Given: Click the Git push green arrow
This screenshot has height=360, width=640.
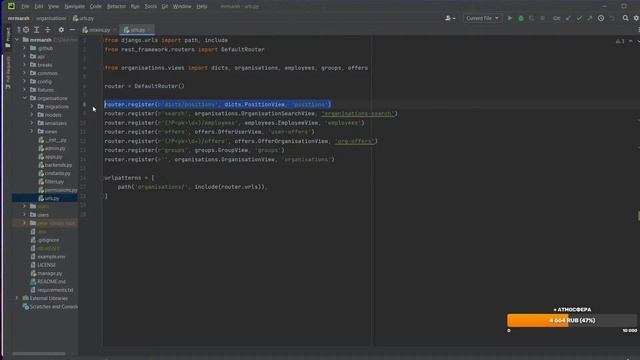Looking at the screenshot, I should (x=590, y=18).
